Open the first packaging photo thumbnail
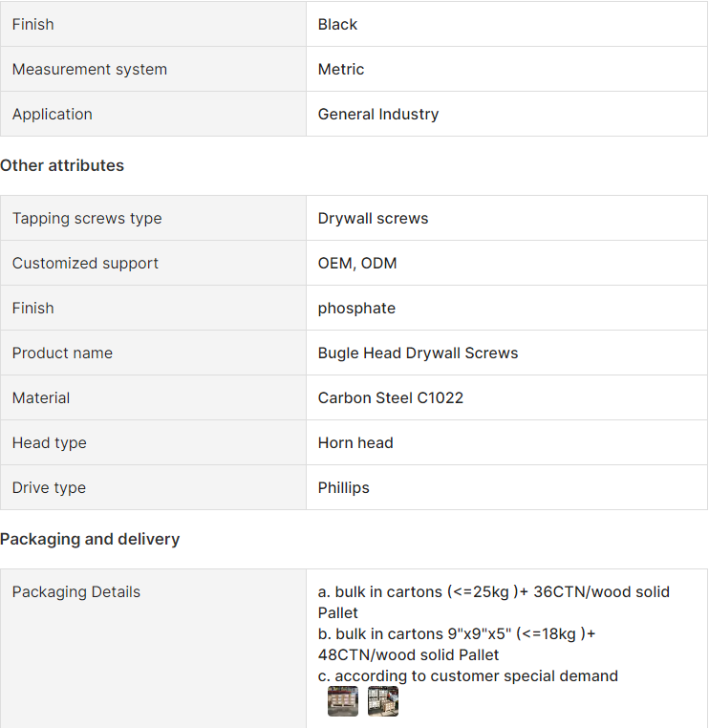 coord(342,701)
